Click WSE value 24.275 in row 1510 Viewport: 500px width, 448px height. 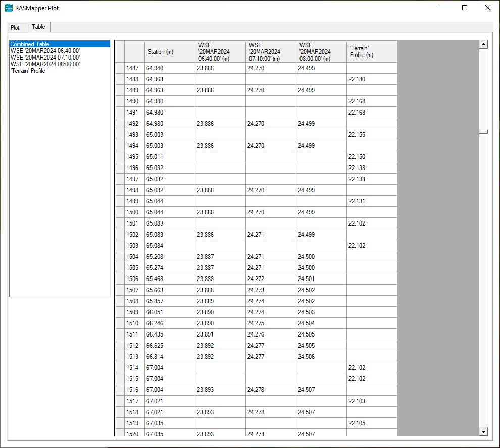(271, 323)
